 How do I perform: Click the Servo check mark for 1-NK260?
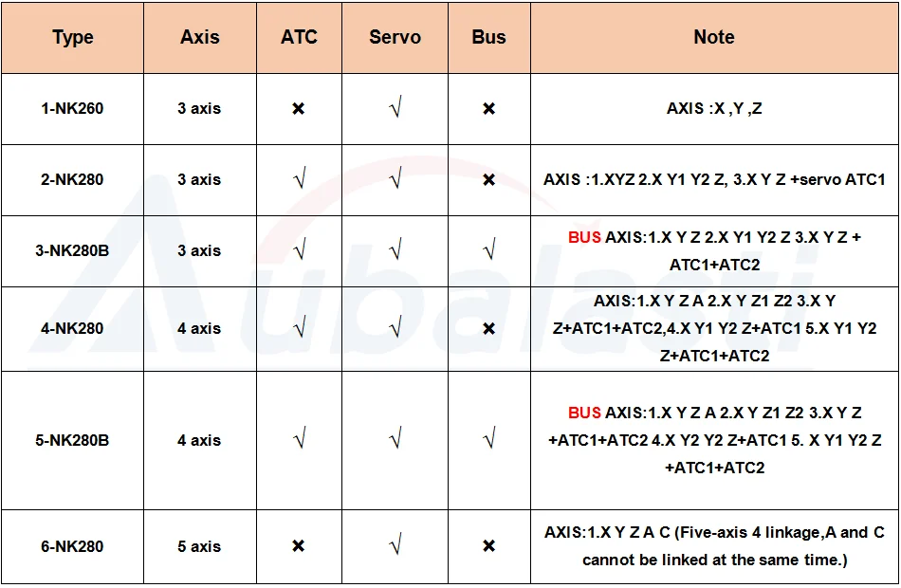[x=395, y=107]
